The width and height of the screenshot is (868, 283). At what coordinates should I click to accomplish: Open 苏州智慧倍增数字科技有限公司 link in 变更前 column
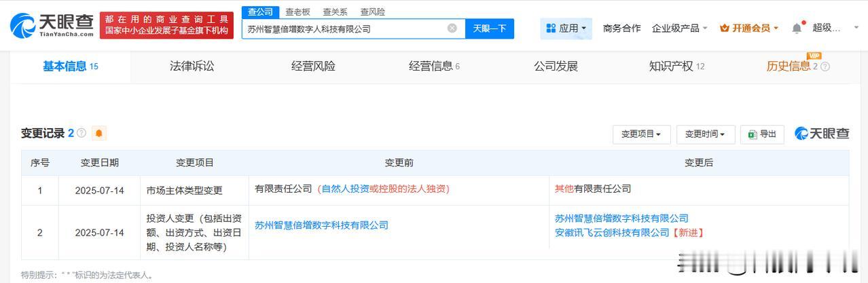click(321, 225)
